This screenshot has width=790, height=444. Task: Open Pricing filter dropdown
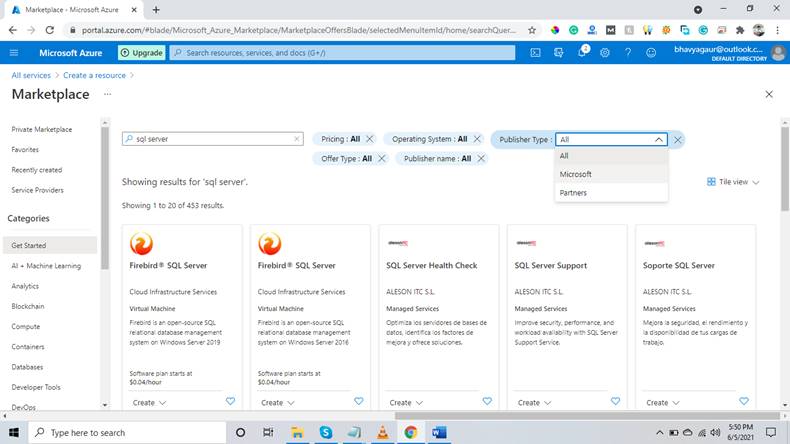pyautogui.click(x=341, y=139)
